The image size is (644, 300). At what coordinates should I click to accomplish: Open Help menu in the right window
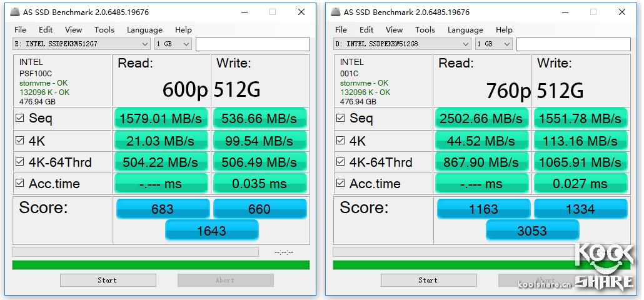[x=504, y=29]
